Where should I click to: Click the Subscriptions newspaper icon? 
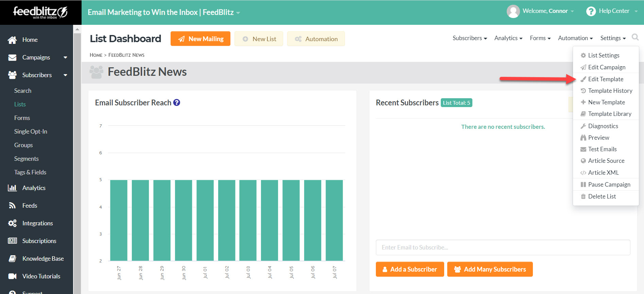(12, 241)
